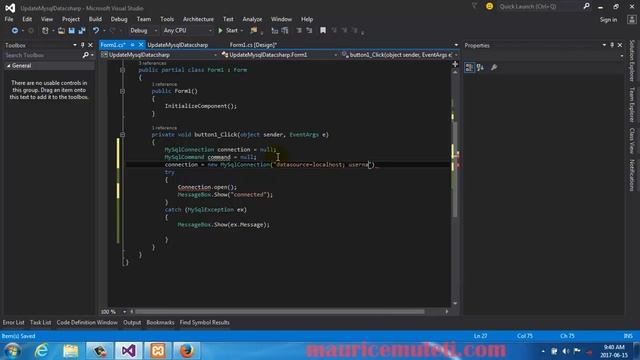Save the current file with the disk icon
Viewport: 640px width, 360px height.
coord(71,31)
